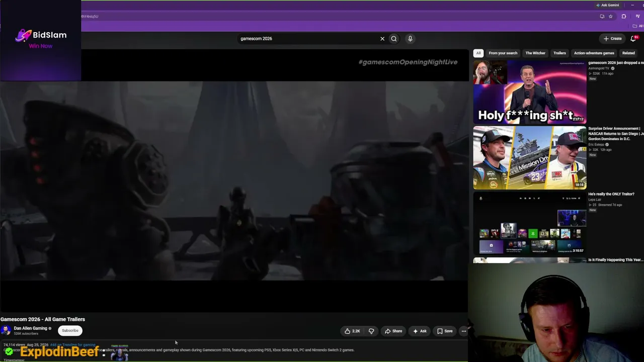This screenshot has width=644, height=362.
Task: Open 'gamescom 2026 just dropped' video title
Action: (616, 63)
